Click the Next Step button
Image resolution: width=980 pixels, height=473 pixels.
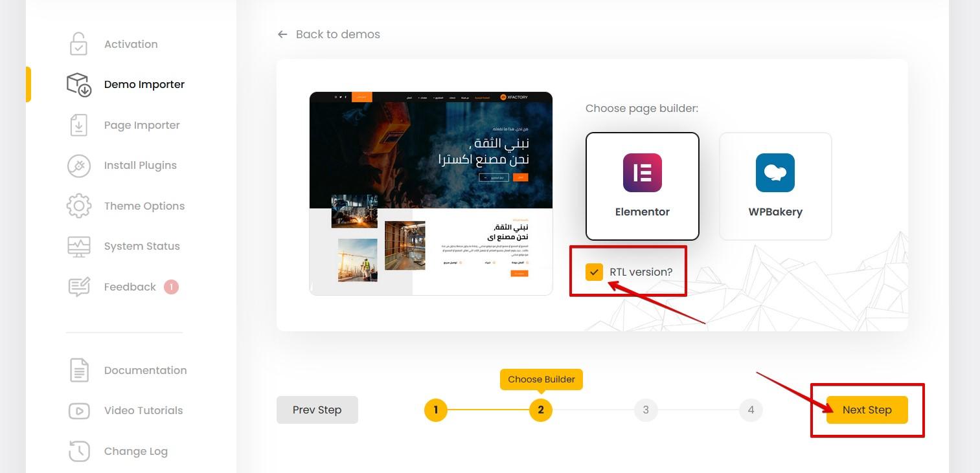tap(867, 410)
